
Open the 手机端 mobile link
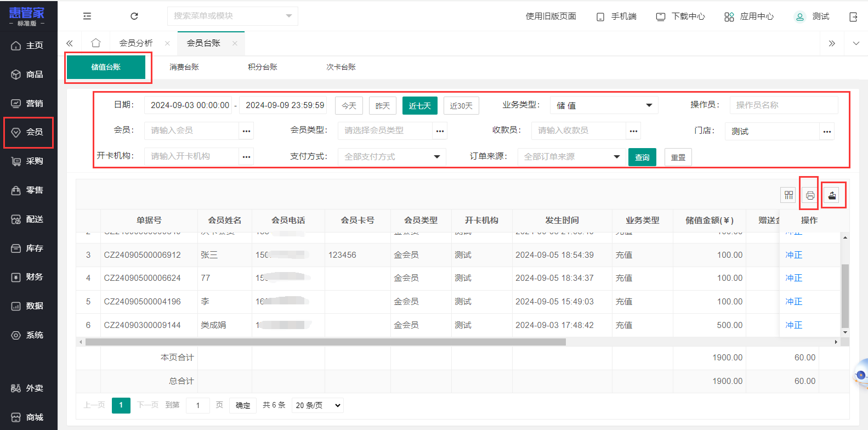click(x=616, y=16)
